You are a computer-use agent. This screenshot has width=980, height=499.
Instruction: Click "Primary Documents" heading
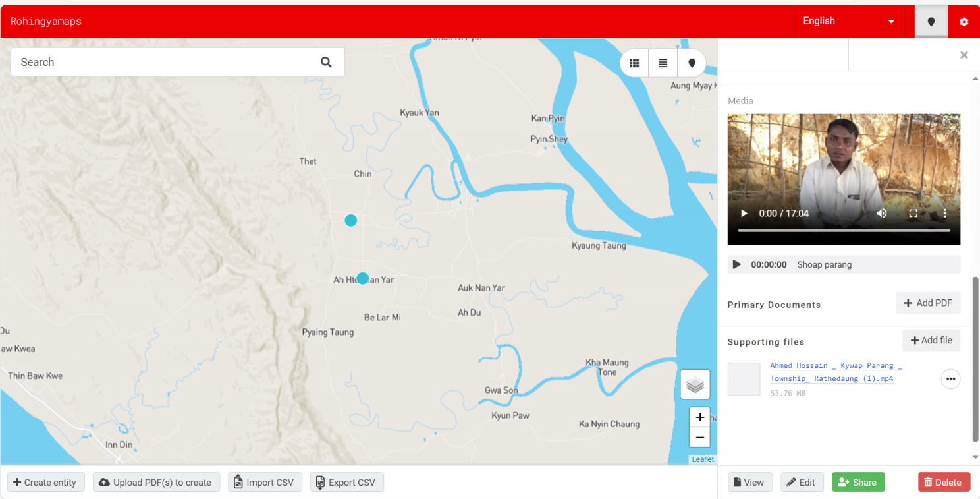[x=774, y=305]
